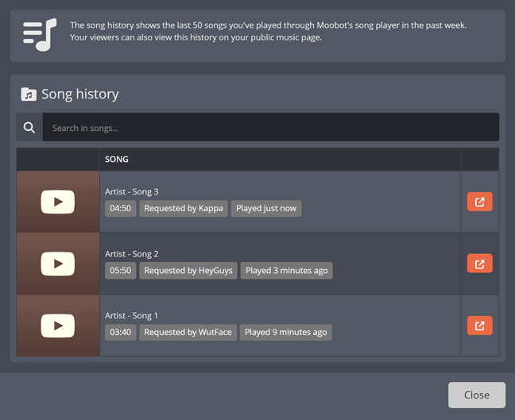Click the Played 9 minutes ago badge

285,333
